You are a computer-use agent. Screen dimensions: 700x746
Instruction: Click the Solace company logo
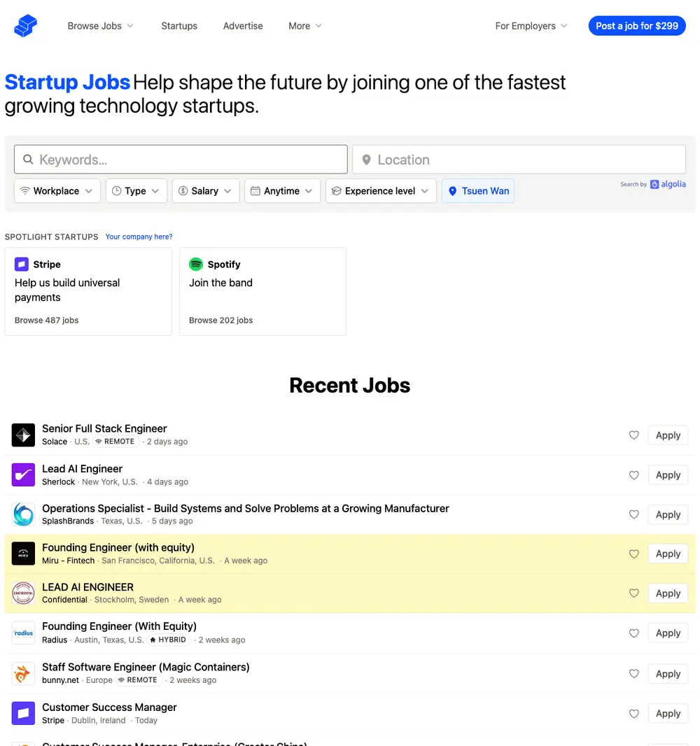23,435
